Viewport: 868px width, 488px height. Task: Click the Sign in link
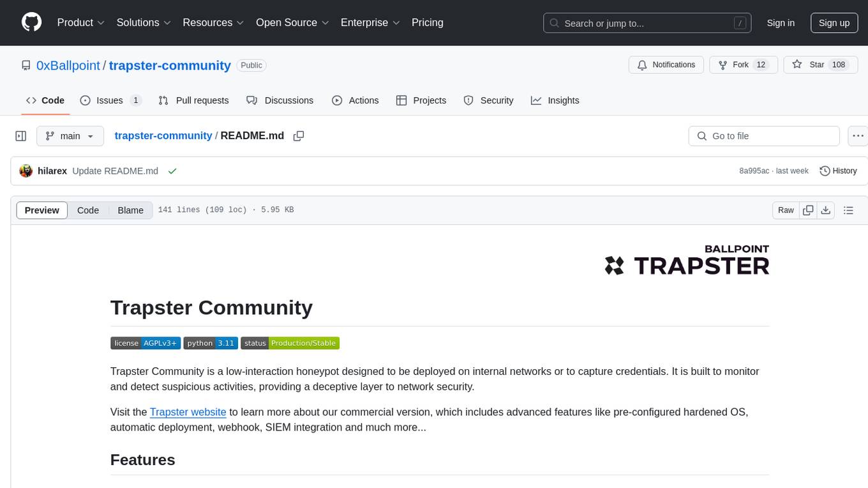(781, 23)
